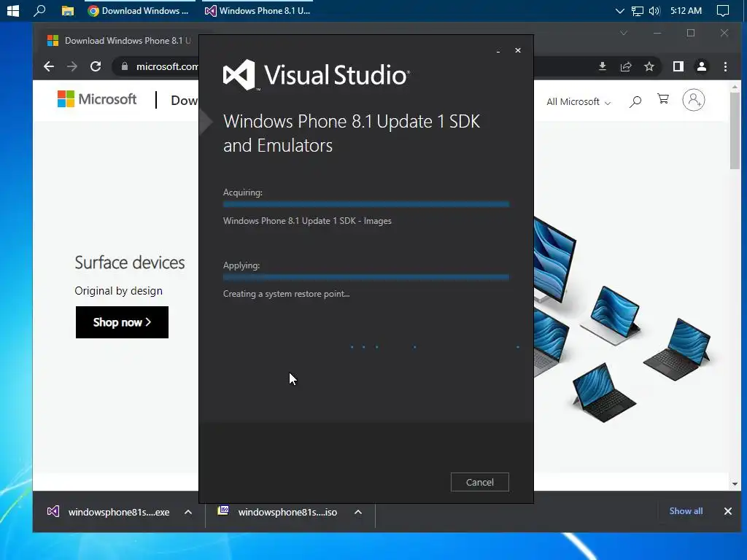
Task: Click the Shop now button
Action: pyautogui.click(x=122, y=322)
